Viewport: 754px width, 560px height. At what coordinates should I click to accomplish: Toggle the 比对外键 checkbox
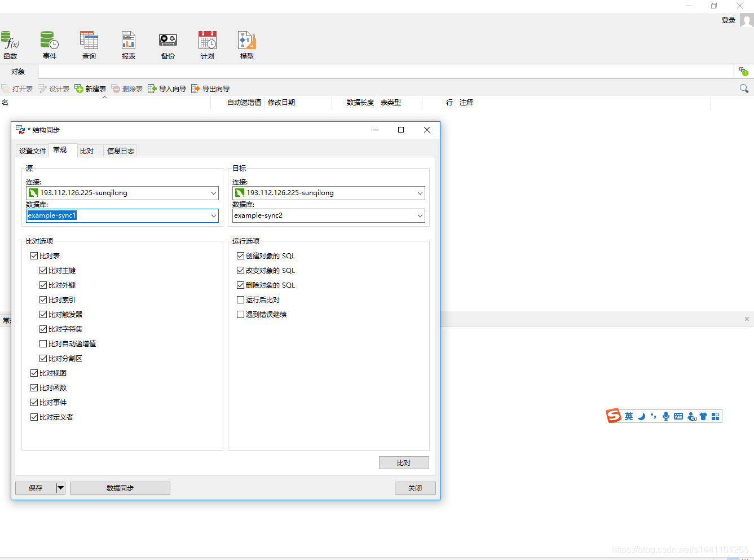[43, 285]
